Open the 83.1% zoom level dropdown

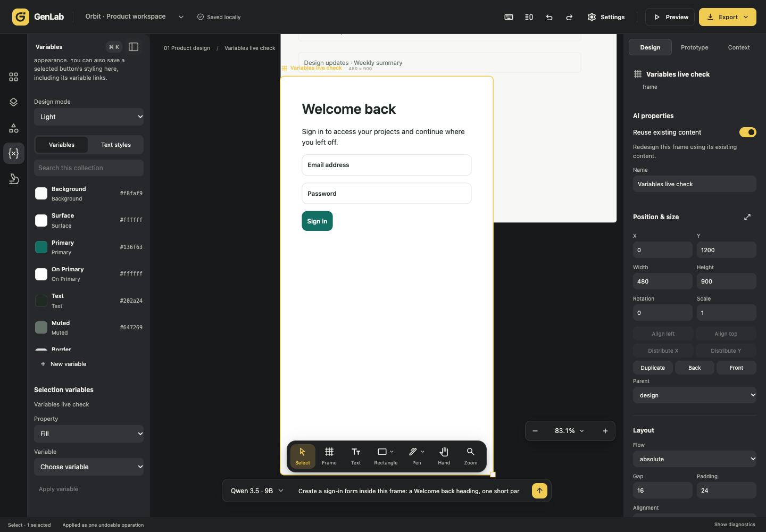pos(570,431)
